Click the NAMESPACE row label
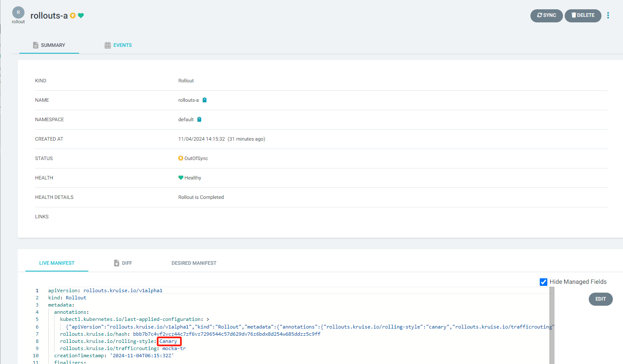Image resolution: width=623 pixels, height=364 pixels. tap(49, 120)
